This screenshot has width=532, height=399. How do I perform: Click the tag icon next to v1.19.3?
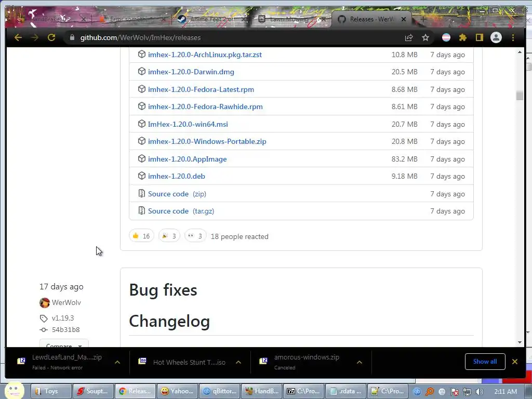(x=44, y=318)
